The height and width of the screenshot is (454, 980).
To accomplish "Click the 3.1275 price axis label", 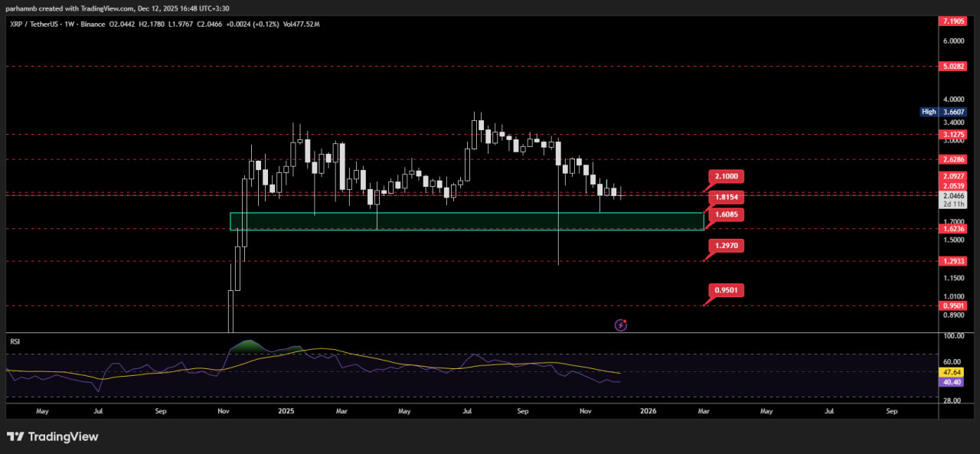I will point(953,135).
